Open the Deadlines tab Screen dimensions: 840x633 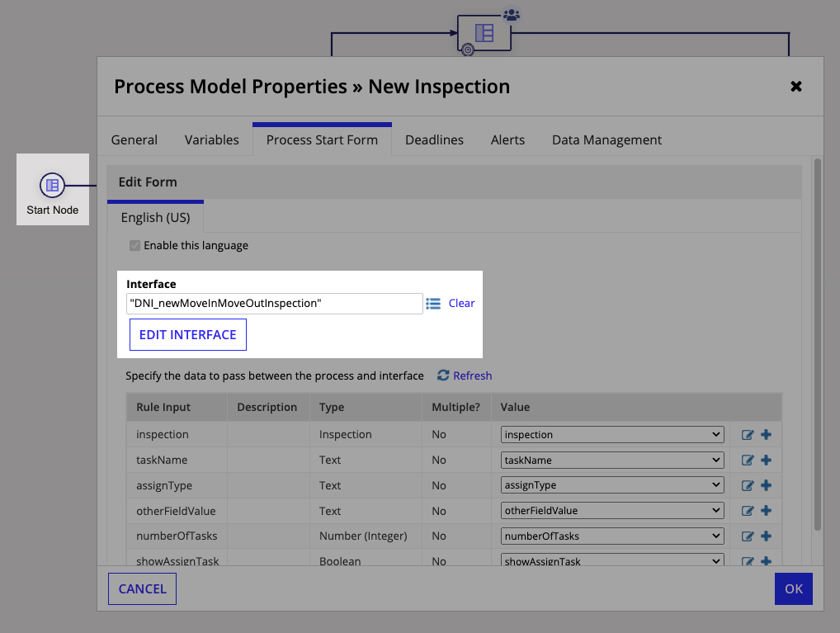(x=435, y=140)
